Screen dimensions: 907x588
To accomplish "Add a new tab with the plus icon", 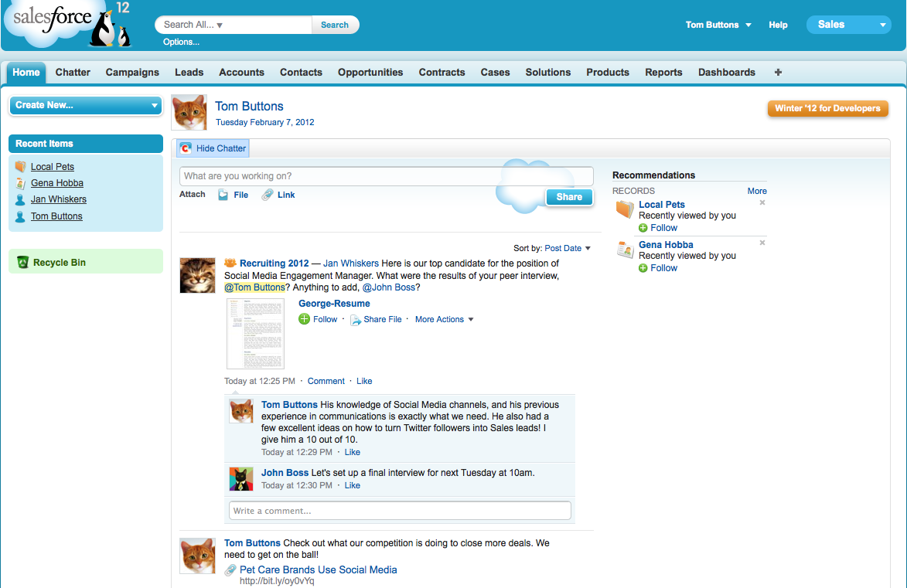I will click(778, 73).
